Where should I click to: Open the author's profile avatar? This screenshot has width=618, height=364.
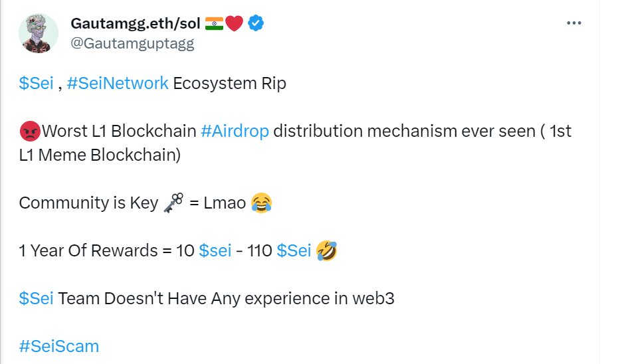tap(39, 33)
